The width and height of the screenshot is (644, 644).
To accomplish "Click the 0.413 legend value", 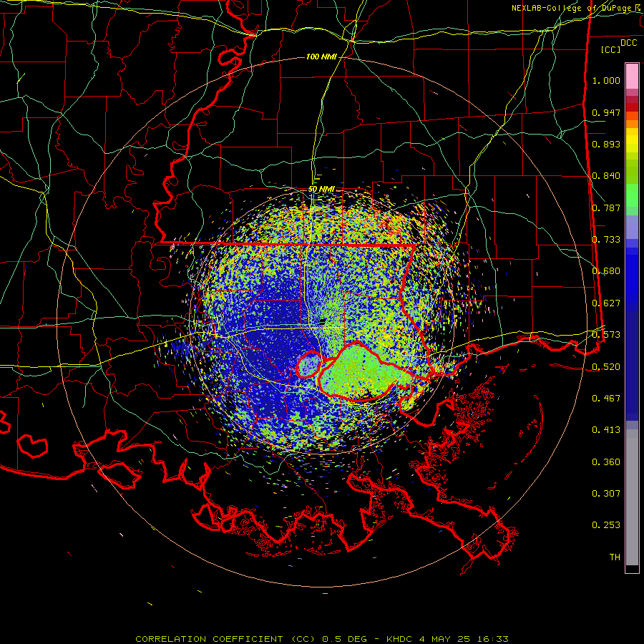I will tap(606, 430).
